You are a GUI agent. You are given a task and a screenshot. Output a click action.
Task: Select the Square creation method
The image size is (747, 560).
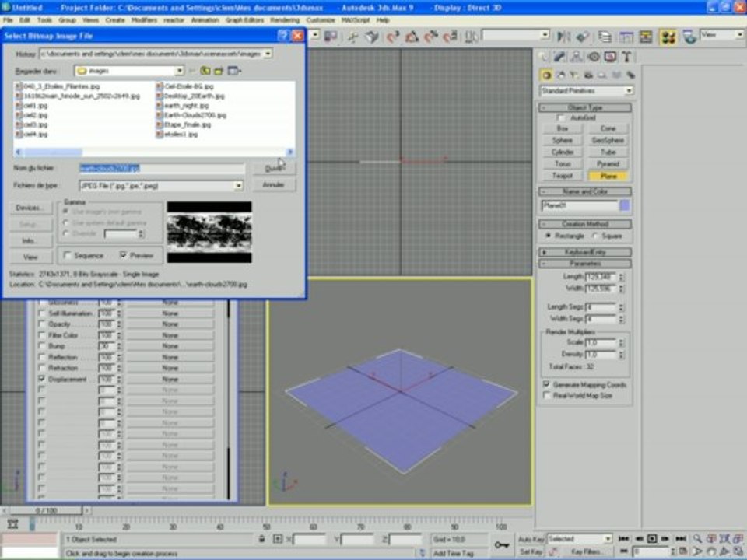pyautogui.click(x=595, y=236)
